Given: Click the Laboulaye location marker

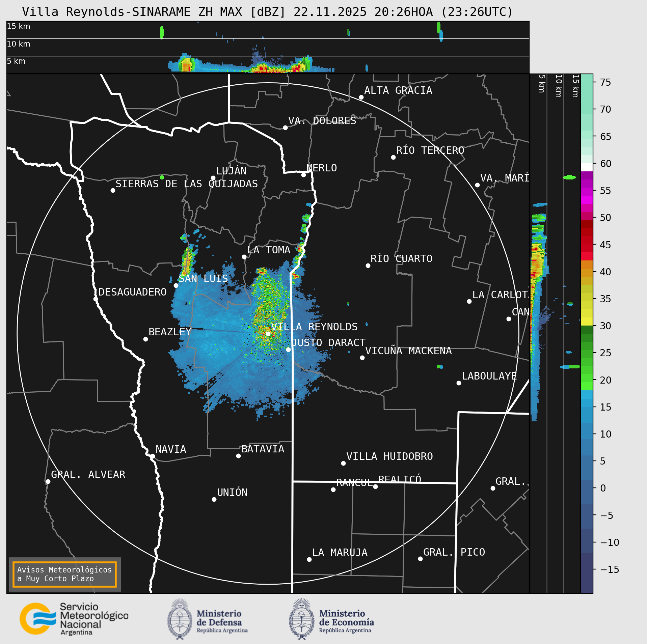Looking at the screenshot, I should (459, 383).
